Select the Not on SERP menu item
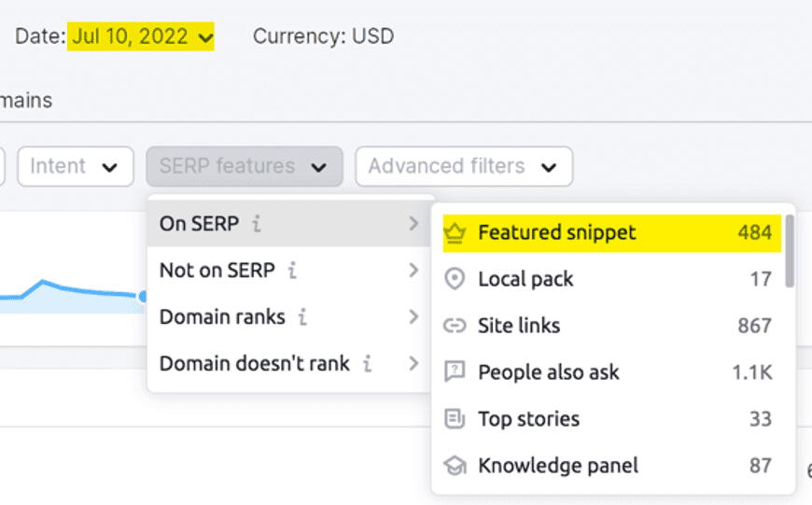The image size is (812, 505). [x=217, y=271]
